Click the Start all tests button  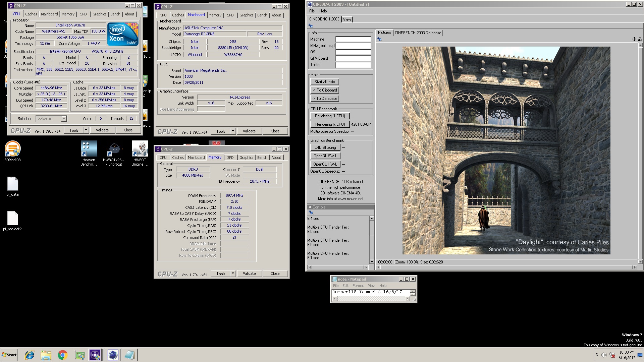click(325, 82)
